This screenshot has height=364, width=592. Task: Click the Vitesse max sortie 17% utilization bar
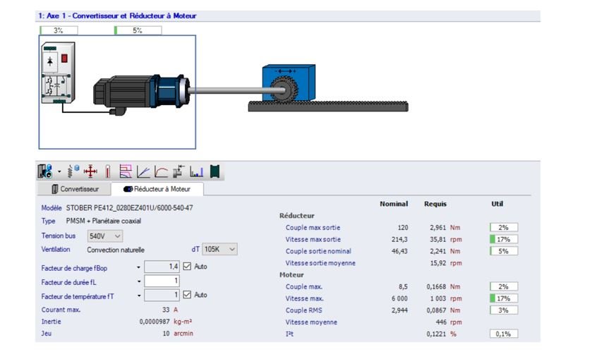click(504, 239)
